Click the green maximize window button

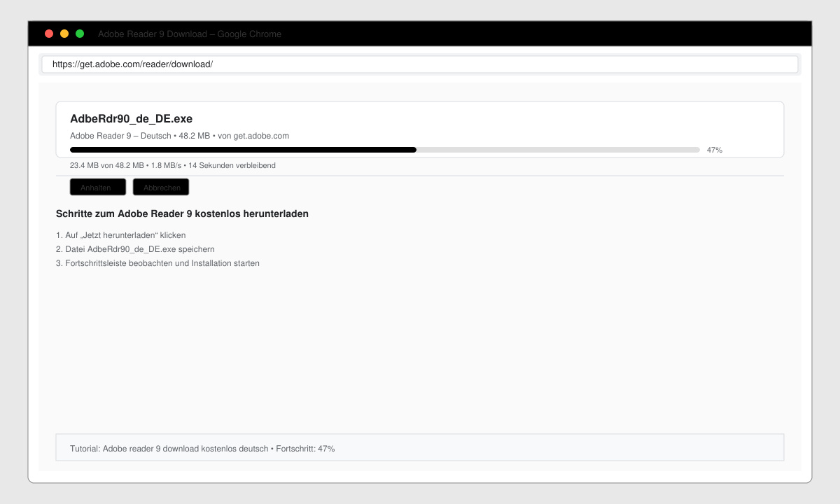[80, 34]
